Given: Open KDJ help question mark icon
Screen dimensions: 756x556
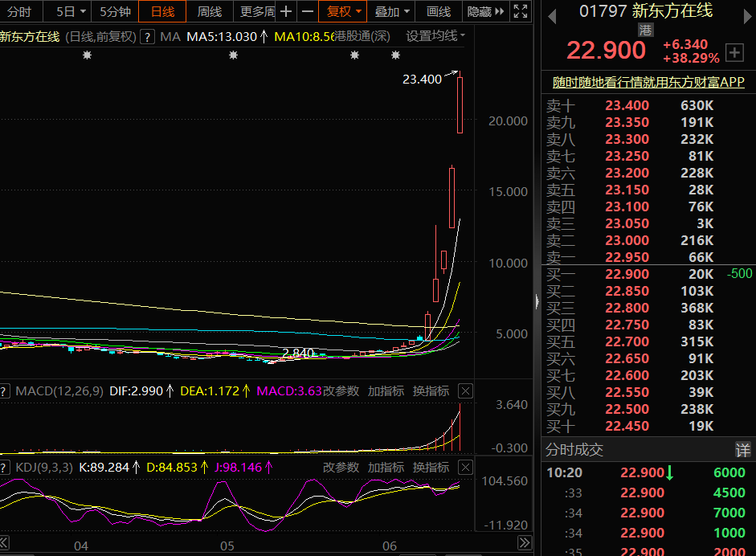Looking at the screenshot, I should [4, 468].
